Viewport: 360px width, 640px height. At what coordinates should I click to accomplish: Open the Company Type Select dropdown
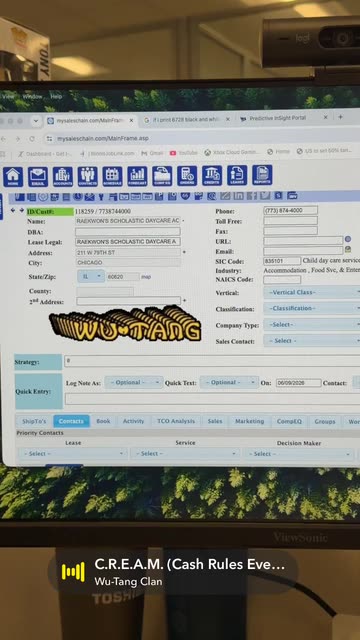(312, 324)
